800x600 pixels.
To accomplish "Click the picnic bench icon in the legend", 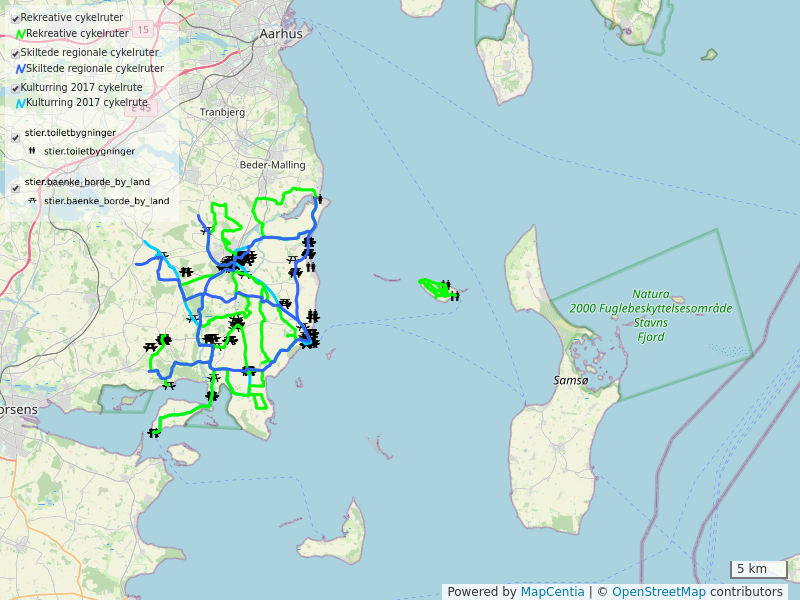I will pos(32,201).
